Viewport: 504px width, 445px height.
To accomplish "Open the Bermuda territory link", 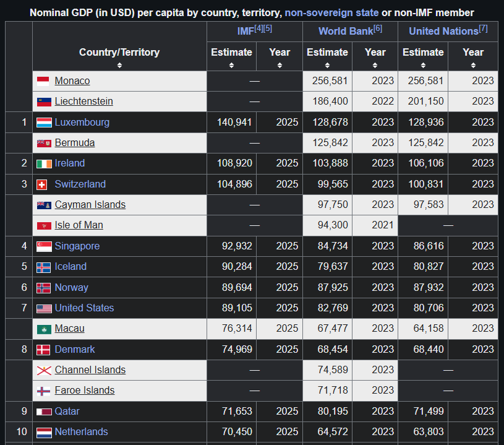I will [x=75, y=143].
